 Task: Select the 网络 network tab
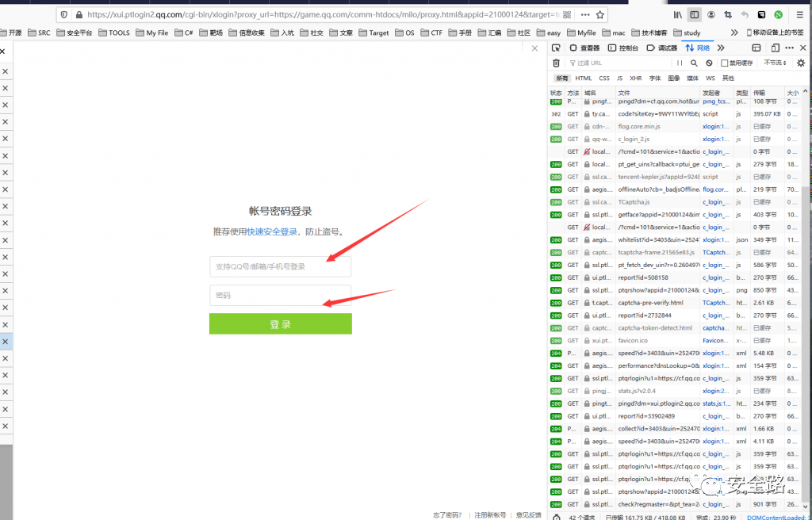tap(698, 48)
